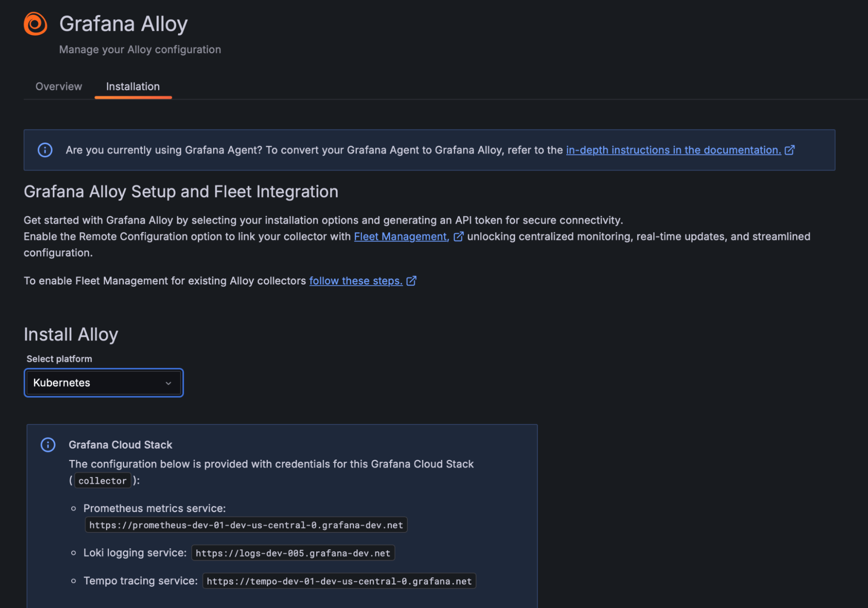The image size is (868, 608).
Task: Select the Prometheus metrics service URL
Action: pos(246,525)
